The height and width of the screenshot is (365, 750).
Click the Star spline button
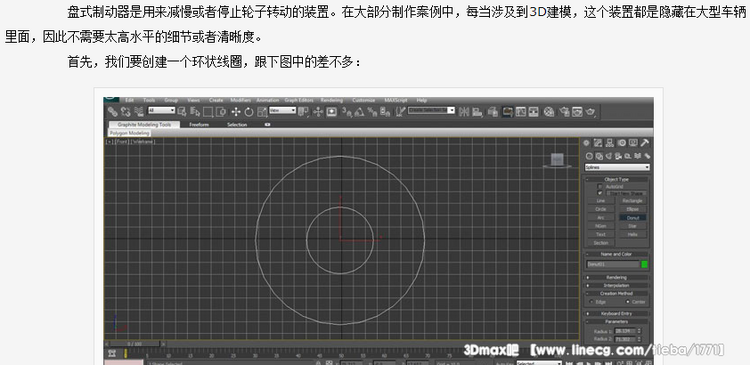(632, 226)
